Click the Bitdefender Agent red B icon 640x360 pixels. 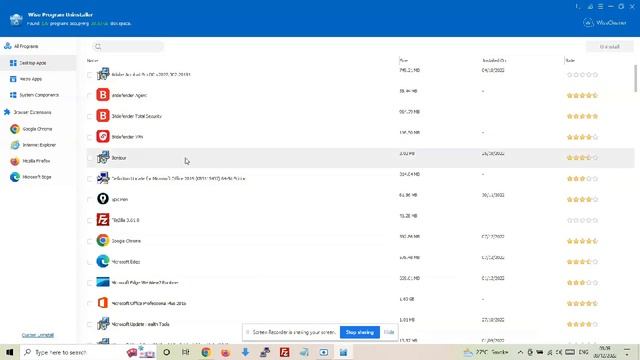tap(103, 95)
